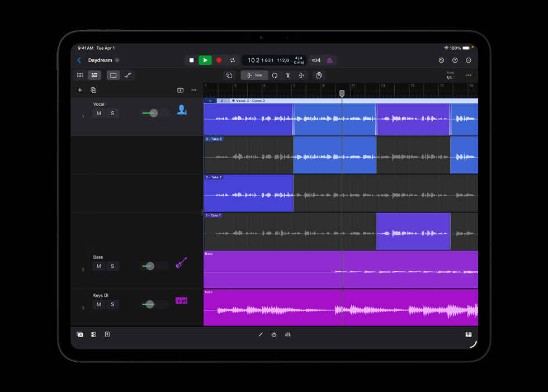This screenshot has width=548, height=392.
Task: Solo the Bass track
Action: pyautogui.click(x=112, y=266)
